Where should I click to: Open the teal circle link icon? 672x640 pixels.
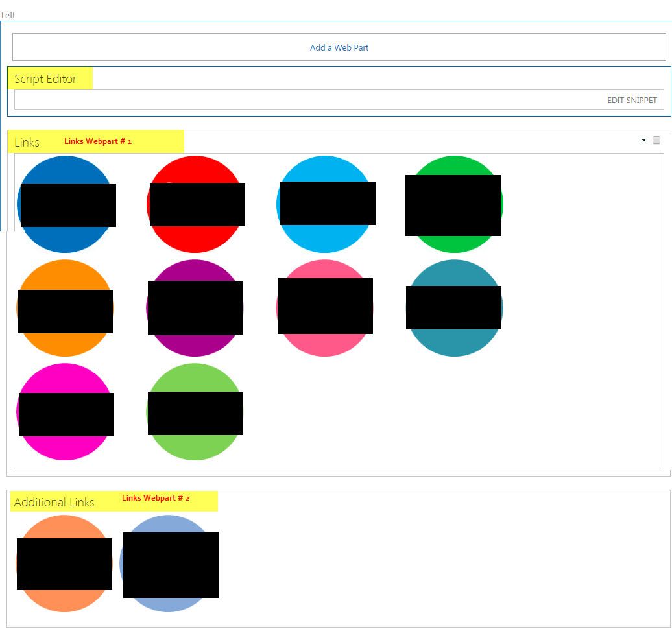click(x=453, y=308)
